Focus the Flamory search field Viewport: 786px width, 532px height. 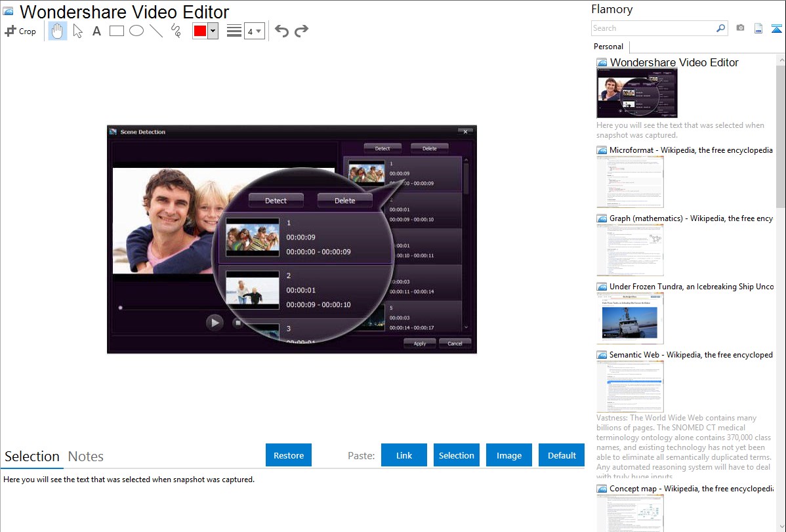pos(653,28)
